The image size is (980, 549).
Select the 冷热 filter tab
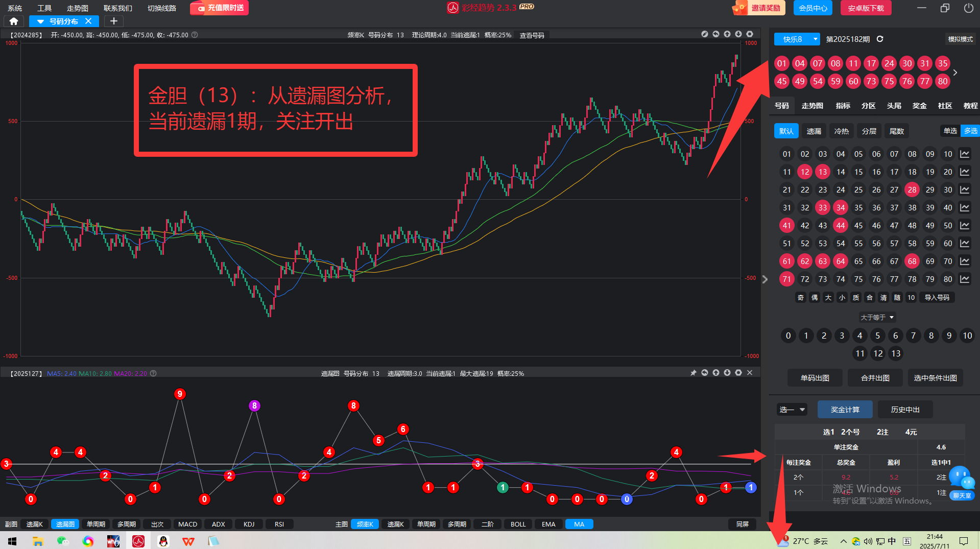842,131
